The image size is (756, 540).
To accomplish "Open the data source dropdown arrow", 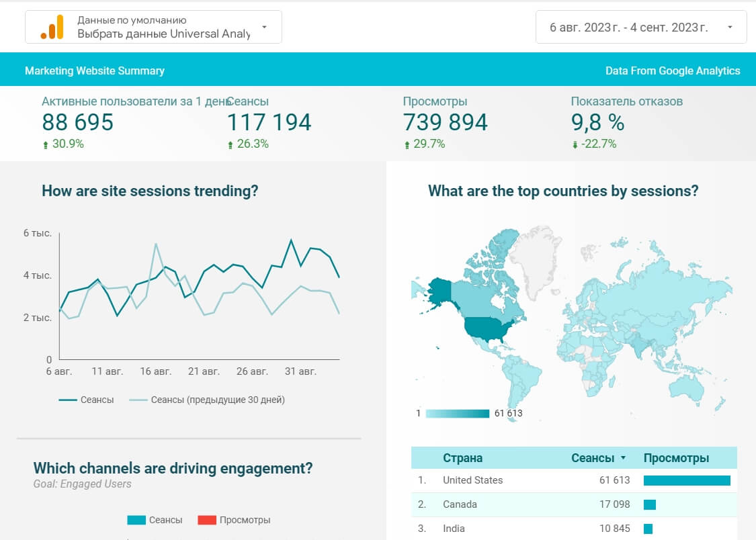I will coord(264,27).
